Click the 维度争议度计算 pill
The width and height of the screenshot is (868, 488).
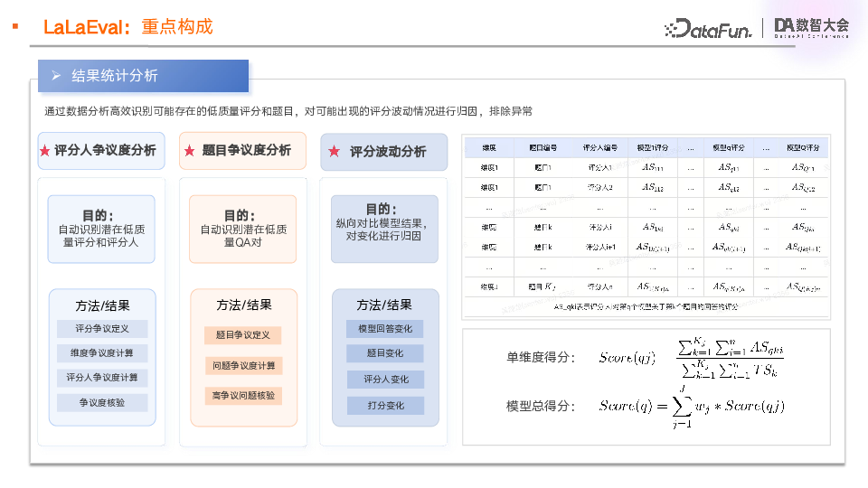coord(102,353)
